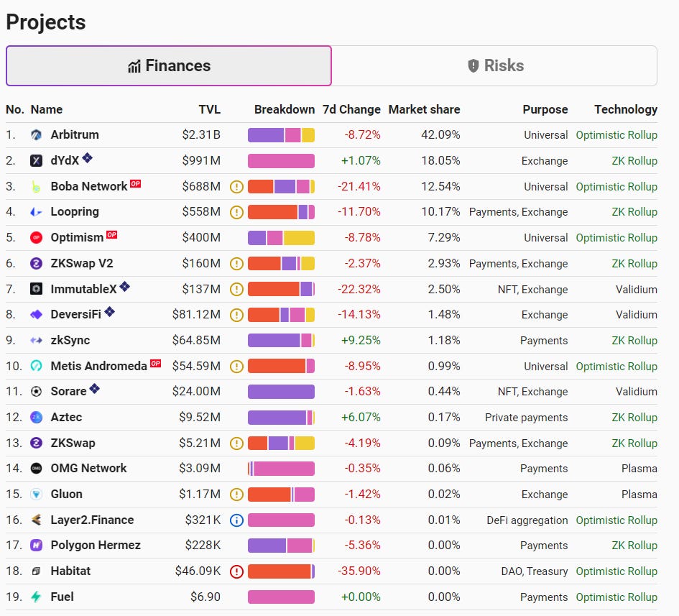Open the Metis Andromeda project link

[98, 366]
